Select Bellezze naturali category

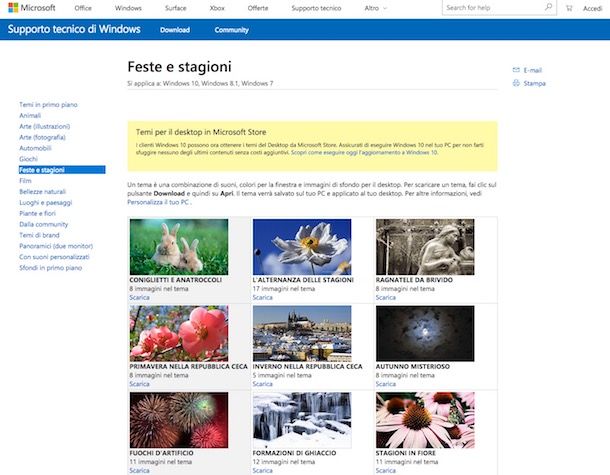(x=42, y=192)
